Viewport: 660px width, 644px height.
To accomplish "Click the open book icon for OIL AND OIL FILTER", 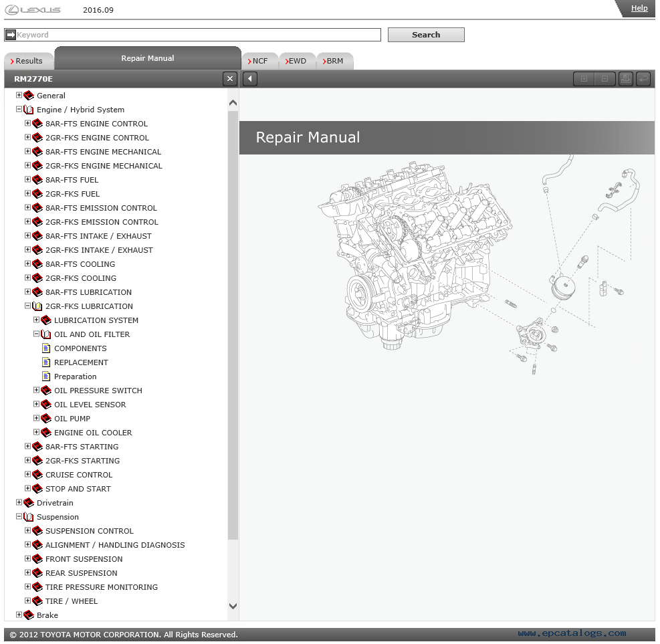I will pyautogui.click(x=46, y=334).
